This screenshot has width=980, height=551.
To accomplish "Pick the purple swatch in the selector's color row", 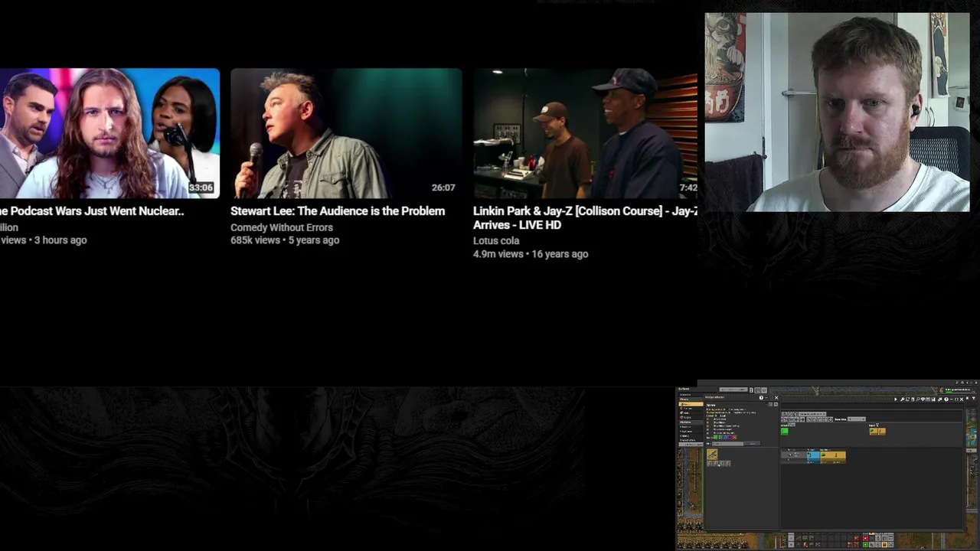I will pyautogui.click(x=730, y=438).
